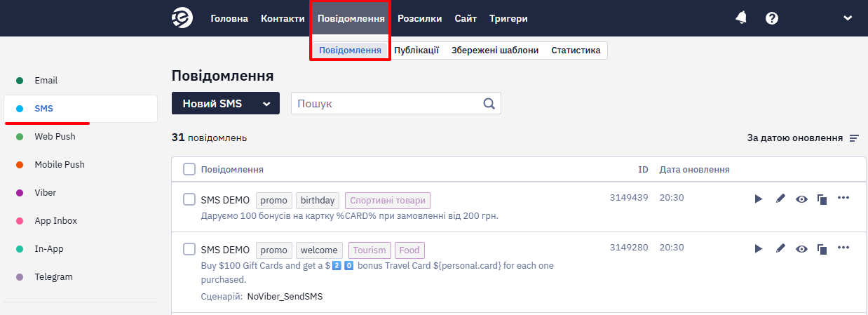
Task: Click ID value 3149439
Action: (629, 198)
